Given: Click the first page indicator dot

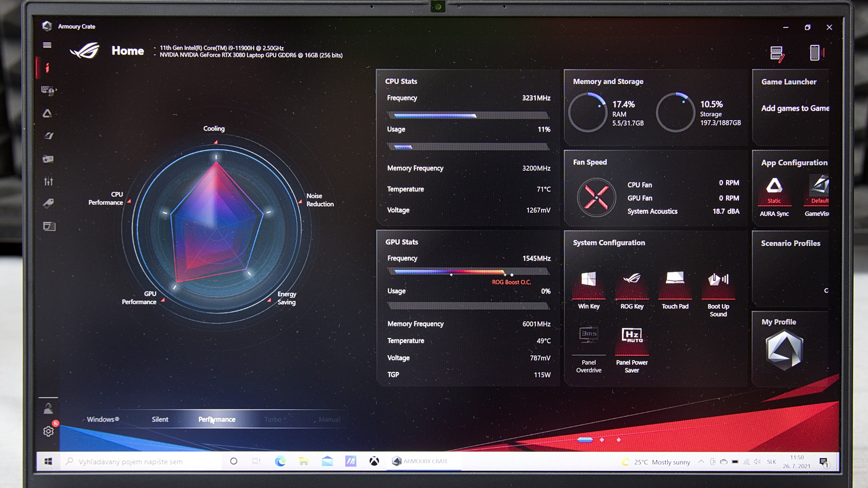Looking at the screenshot, I should pos(585,440).
